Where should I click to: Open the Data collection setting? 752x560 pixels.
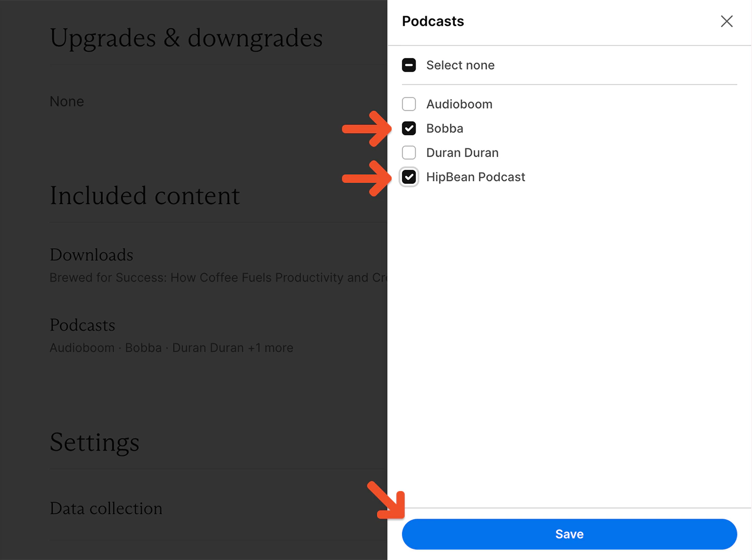(x=106, y=508)
